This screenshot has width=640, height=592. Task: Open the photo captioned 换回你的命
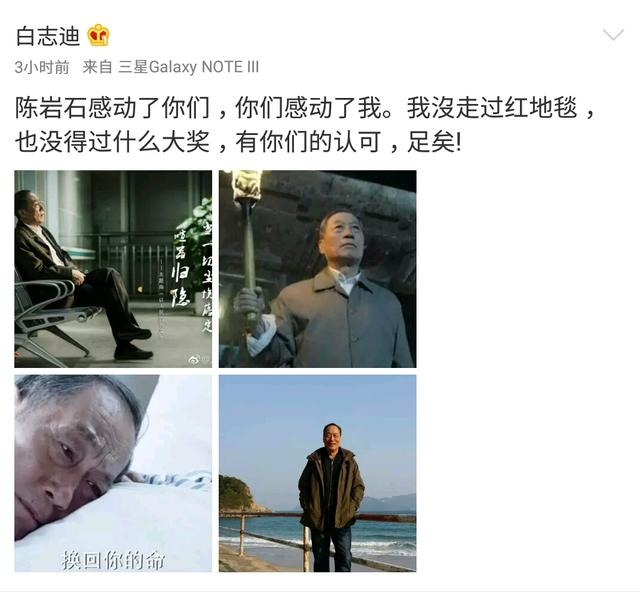(113, 473)
